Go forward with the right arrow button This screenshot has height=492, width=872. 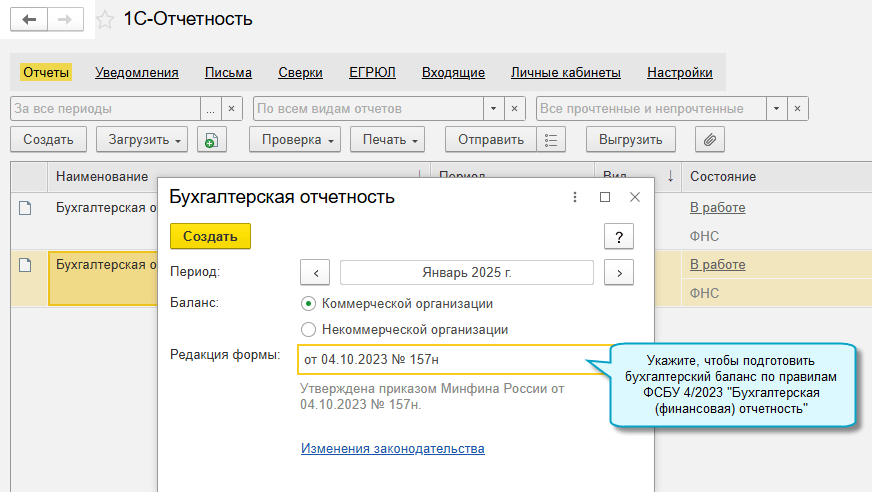tap(66, 19)
